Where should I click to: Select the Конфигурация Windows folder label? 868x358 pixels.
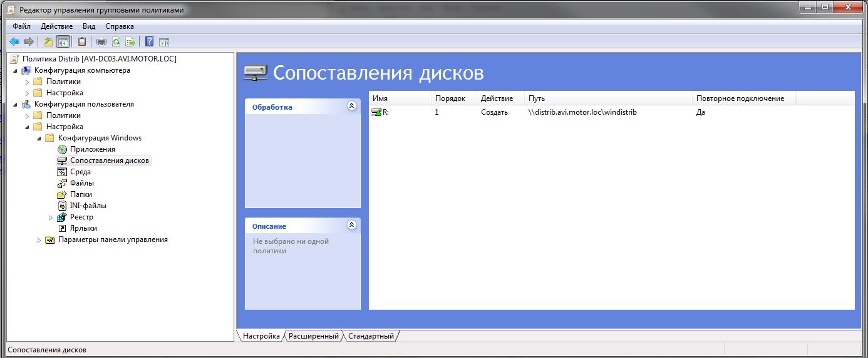coord(100,138)
